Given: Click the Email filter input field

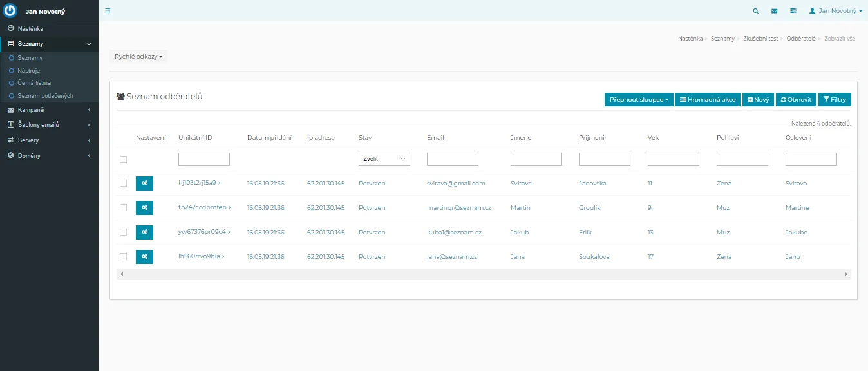Looking at the screenshot, I should (x=452, y=159).
